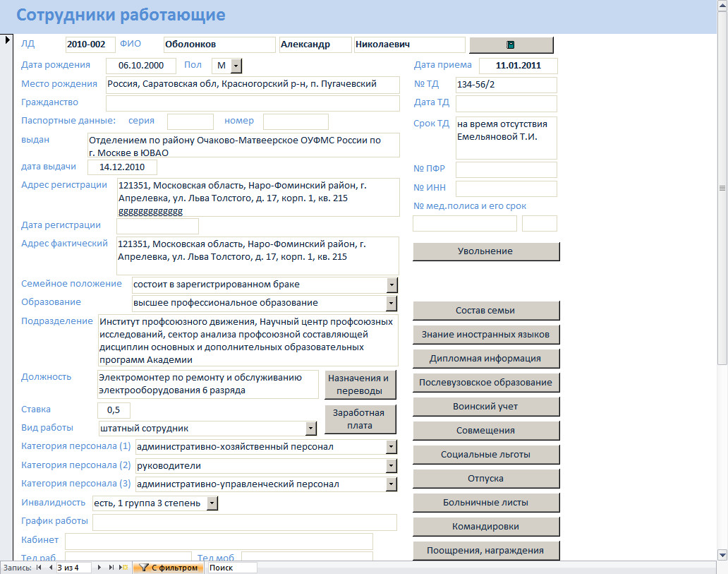Go to the previous record arrow

click(50, 568)
